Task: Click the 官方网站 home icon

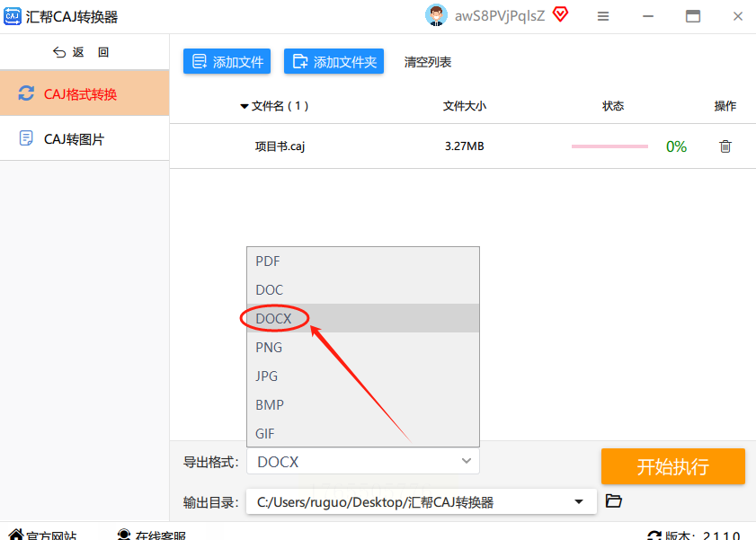Action: coord(15,535)
